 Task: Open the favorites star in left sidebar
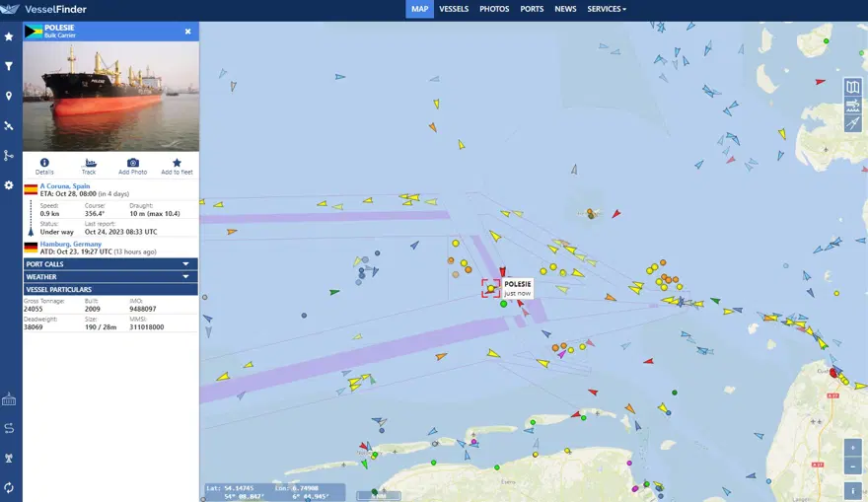pyautogui.click(x=9, y=36)
